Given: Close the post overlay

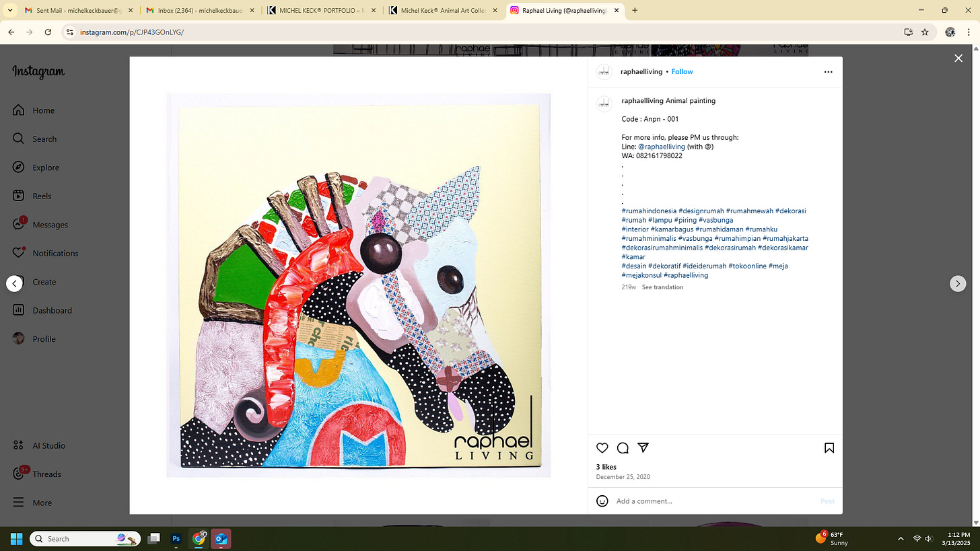Looking at the screenshot, I should pyautogui.click(x=958, y=59).
